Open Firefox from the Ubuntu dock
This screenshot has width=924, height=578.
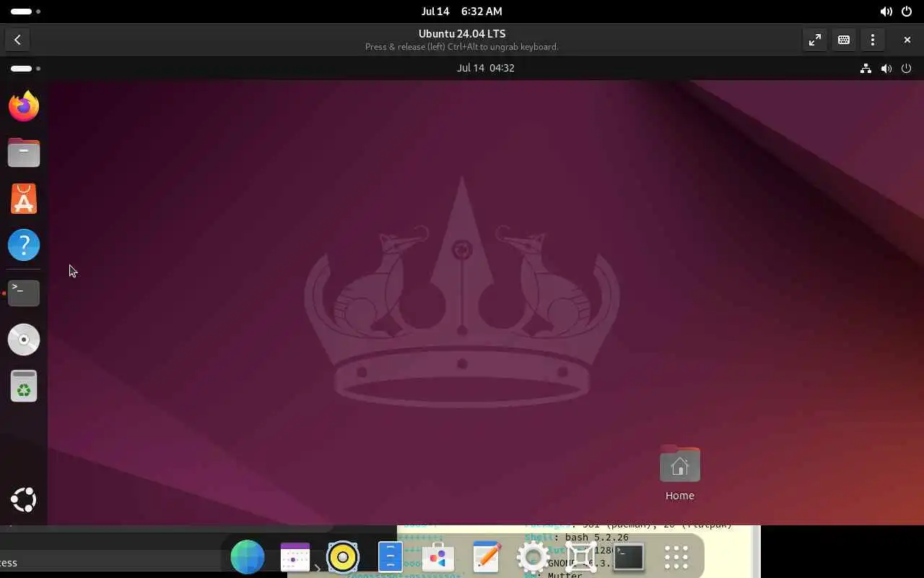tap(24, 106)
